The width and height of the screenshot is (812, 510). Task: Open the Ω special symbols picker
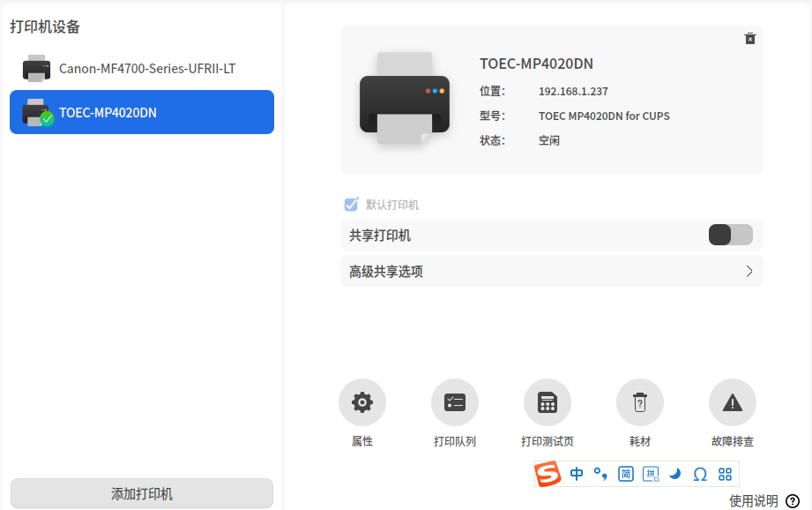coord(700,474)
